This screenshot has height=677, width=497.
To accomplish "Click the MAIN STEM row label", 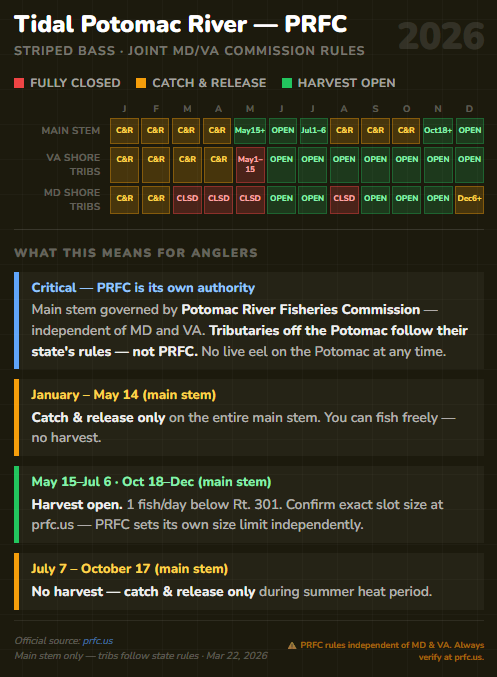I will point(71,130).
